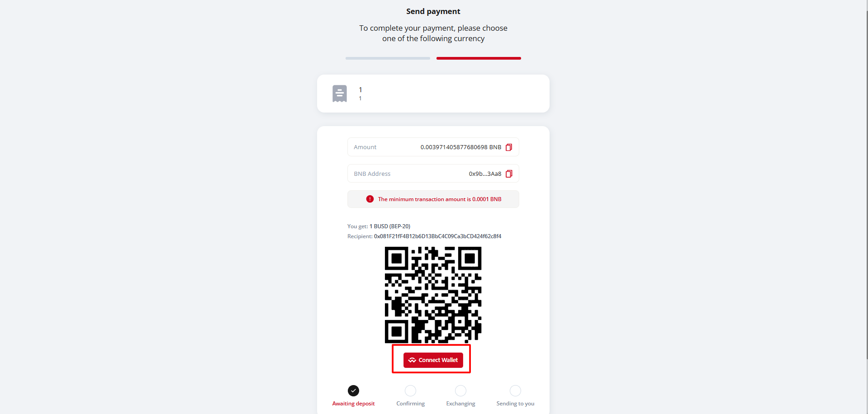Click the receipt icon in order card

coord(340,94)
